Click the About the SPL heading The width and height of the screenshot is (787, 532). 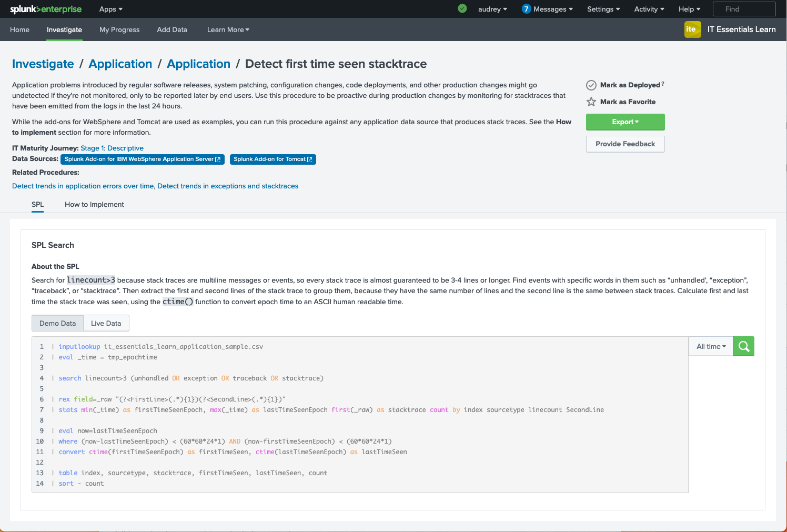[55, 267]
